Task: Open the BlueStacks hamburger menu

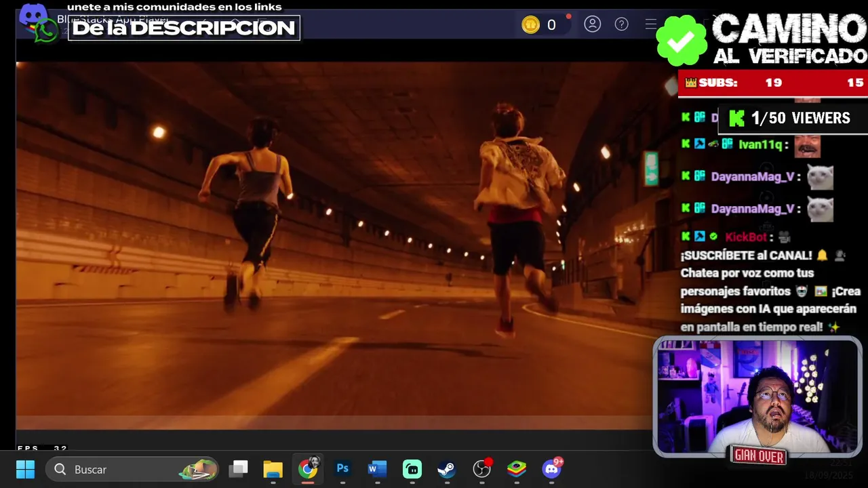Action: click(650, 24)
